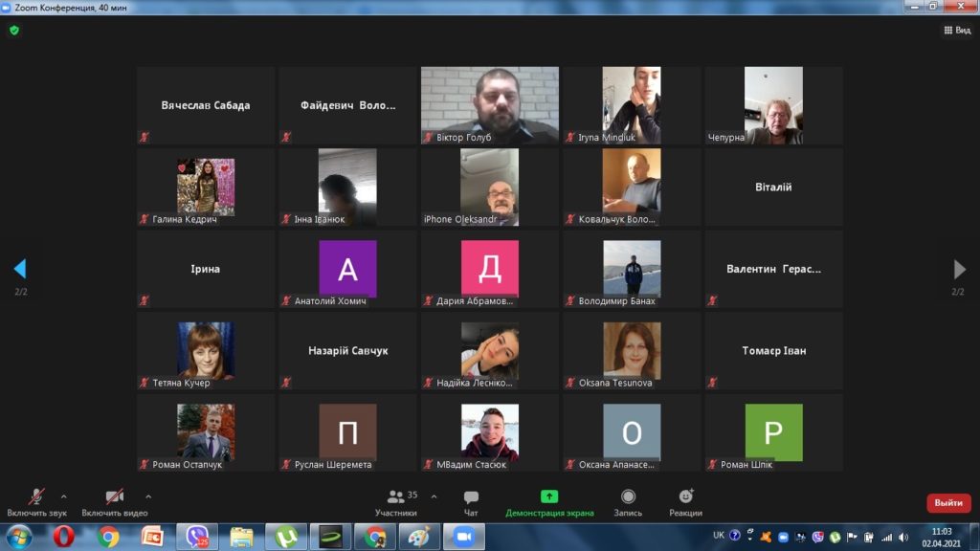The height and width of the screenshot is (551, 980).
Task: Expand the arrow next to Участники
Action: click(x=434, y=496)
